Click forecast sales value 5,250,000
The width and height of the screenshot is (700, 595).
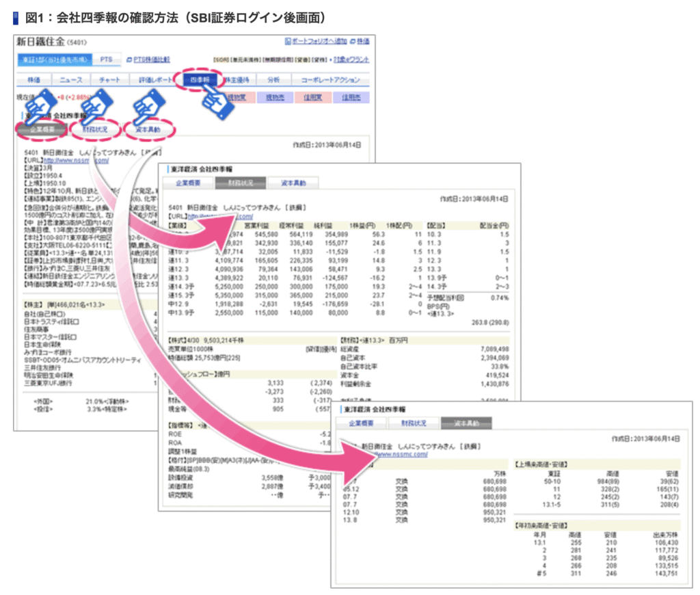229,287
